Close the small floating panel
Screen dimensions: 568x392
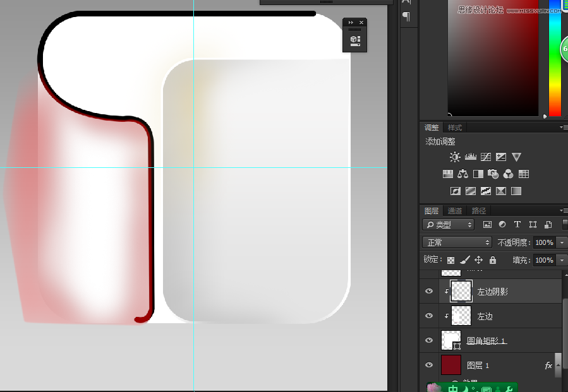[x=361, y=23]
